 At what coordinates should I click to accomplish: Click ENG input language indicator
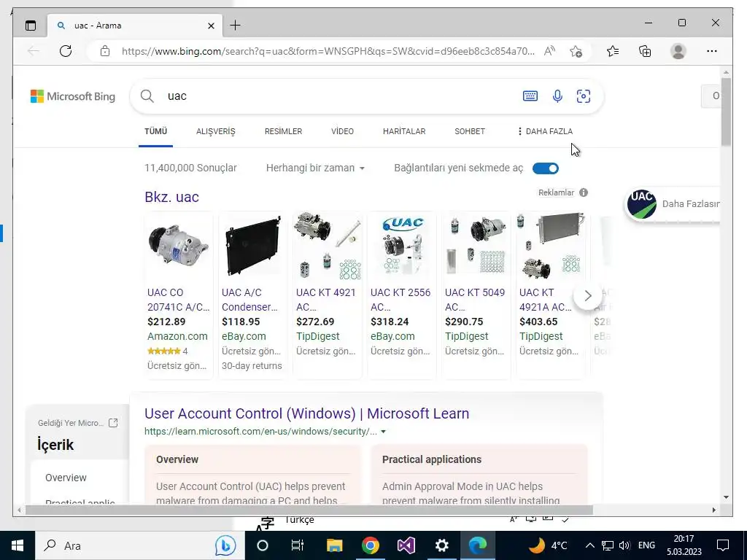pos(646,545)
